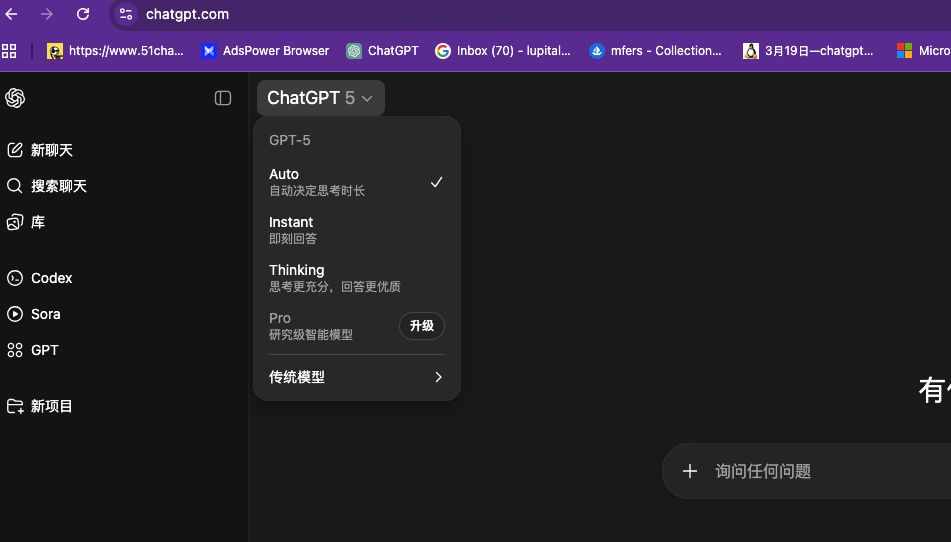Image resolution: width=951 pixels, height=542 pixels.
Task: Click the 库 library icon
Action: tap(15, 222)
